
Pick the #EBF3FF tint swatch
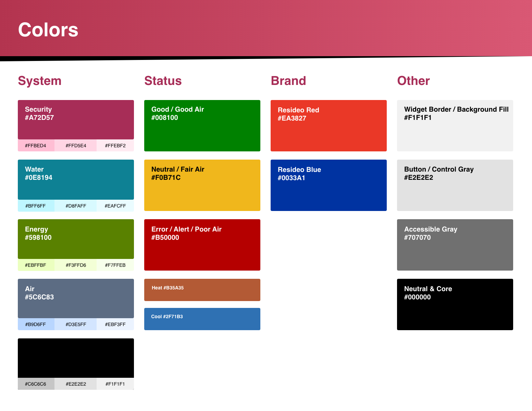tap(115, 324)
